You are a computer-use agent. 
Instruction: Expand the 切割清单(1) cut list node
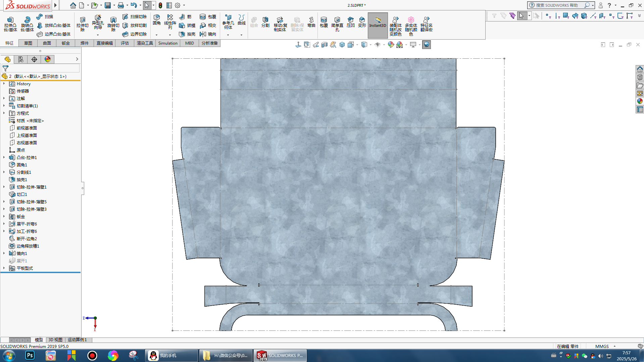click(4, 106)
